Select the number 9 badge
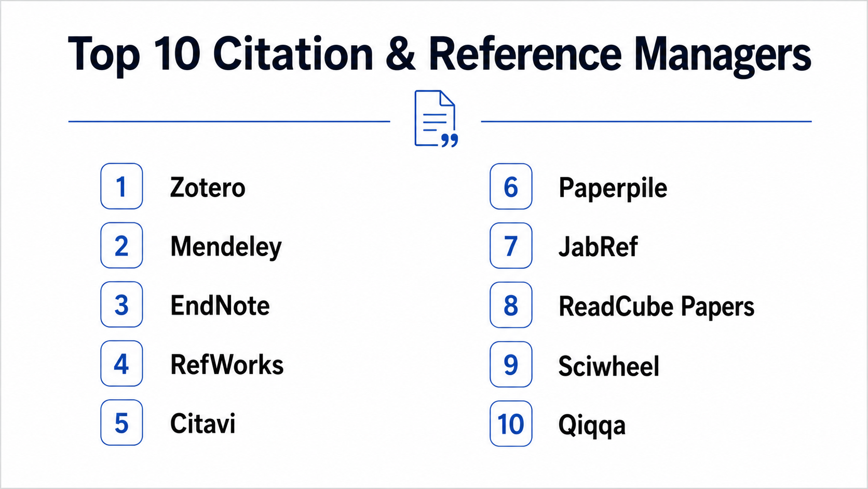Image resolution: width=868 pixels, height=489 pixels. click(511, 364)
